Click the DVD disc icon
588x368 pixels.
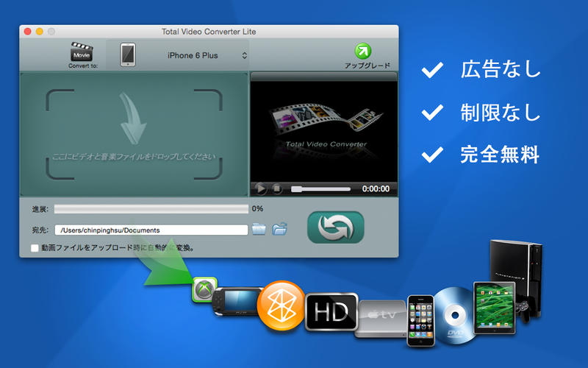tap(454, 316)
